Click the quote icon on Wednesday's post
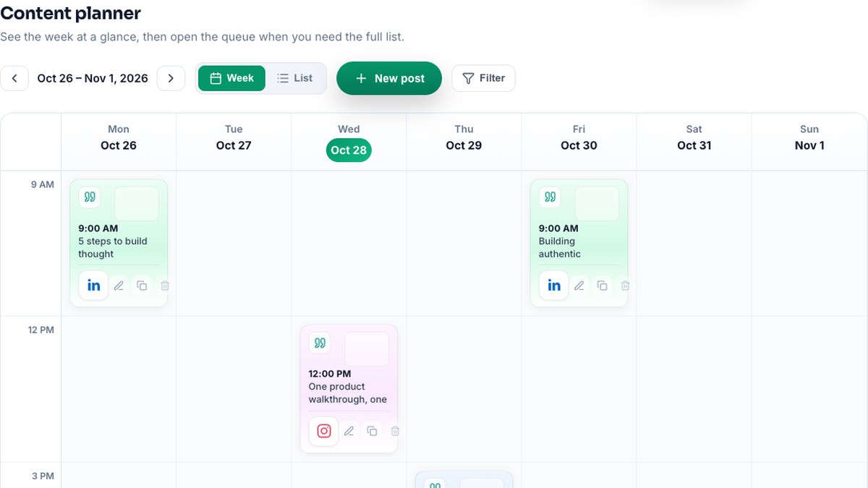Viewport: 868px width, 488px height. (320, 343)
